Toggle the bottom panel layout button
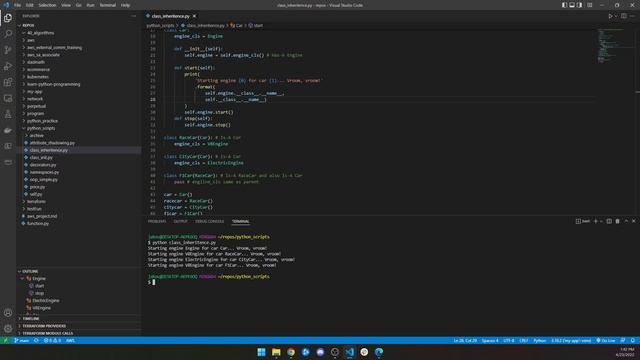This screenshot has width=640, height=360. point(572,5)
